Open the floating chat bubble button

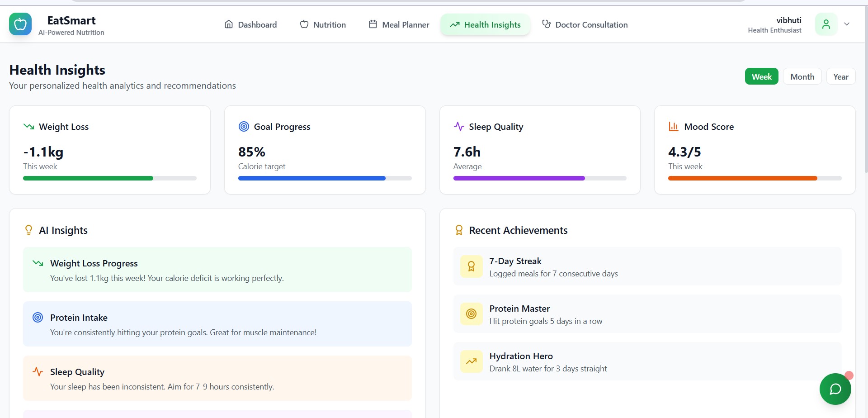click(835, 389)
